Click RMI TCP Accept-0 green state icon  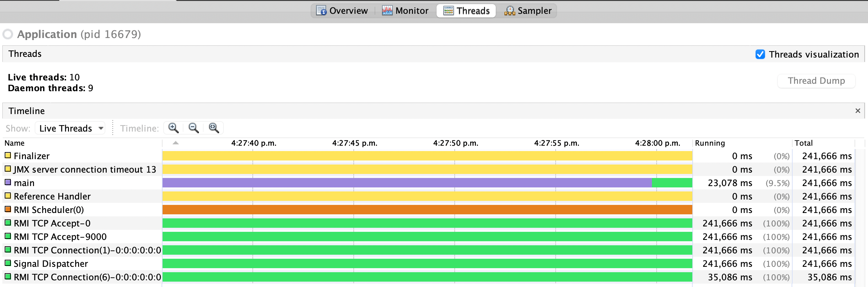tap(8, 223)
